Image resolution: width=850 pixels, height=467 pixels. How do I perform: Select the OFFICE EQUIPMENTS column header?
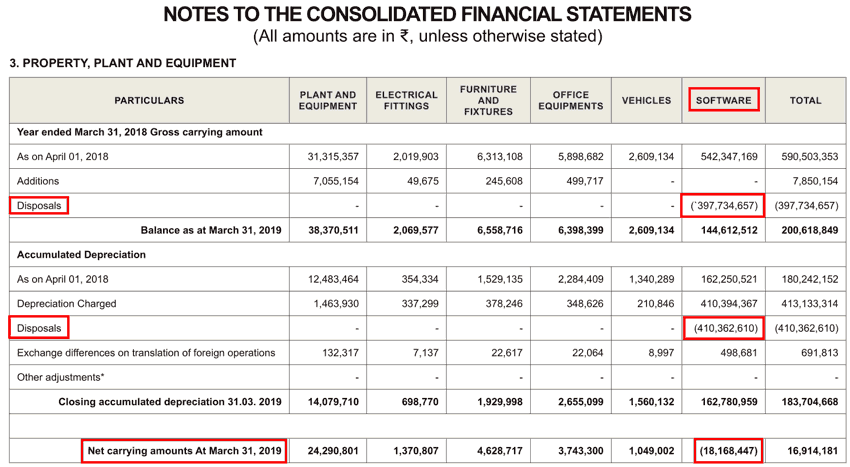click(x=570, y=100)
